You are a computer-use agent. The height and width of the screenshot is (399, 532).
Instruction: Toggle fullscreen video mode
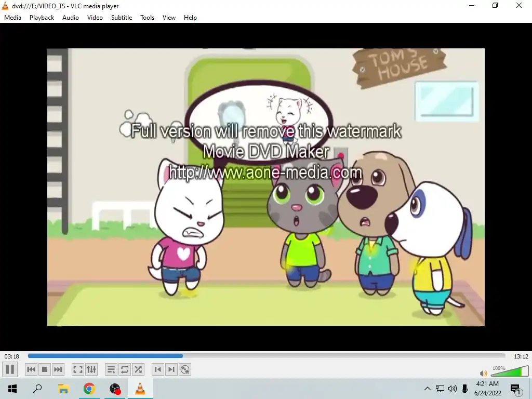(78, 369)
